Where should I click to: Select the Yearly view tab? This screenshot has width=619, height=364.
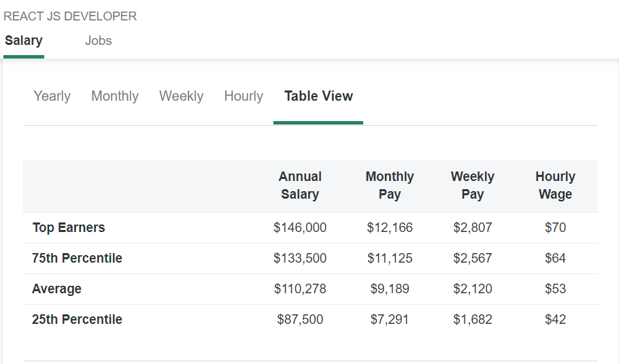pyautogui.click(x=52, y=96)
